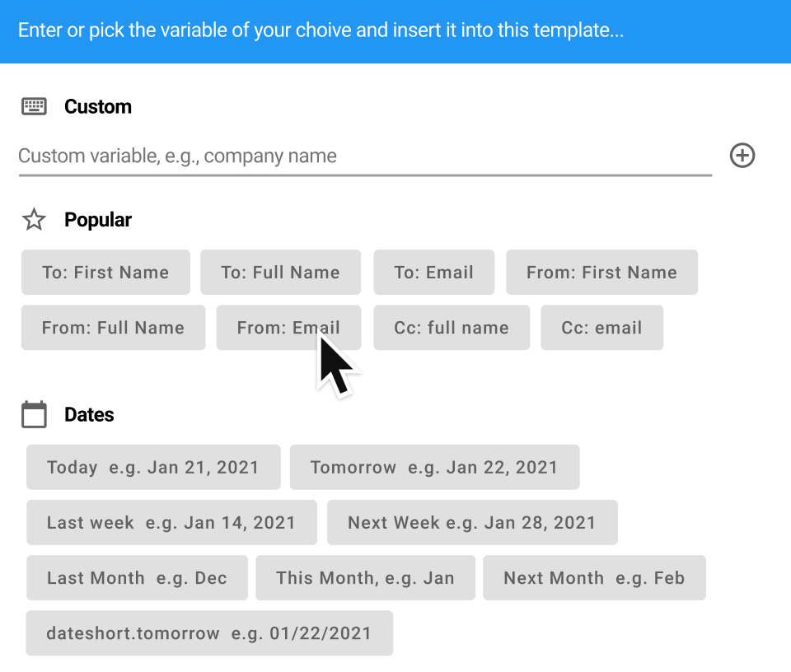
Task: Select the Cc: full name chip
Action: click(x=451, y=327)
